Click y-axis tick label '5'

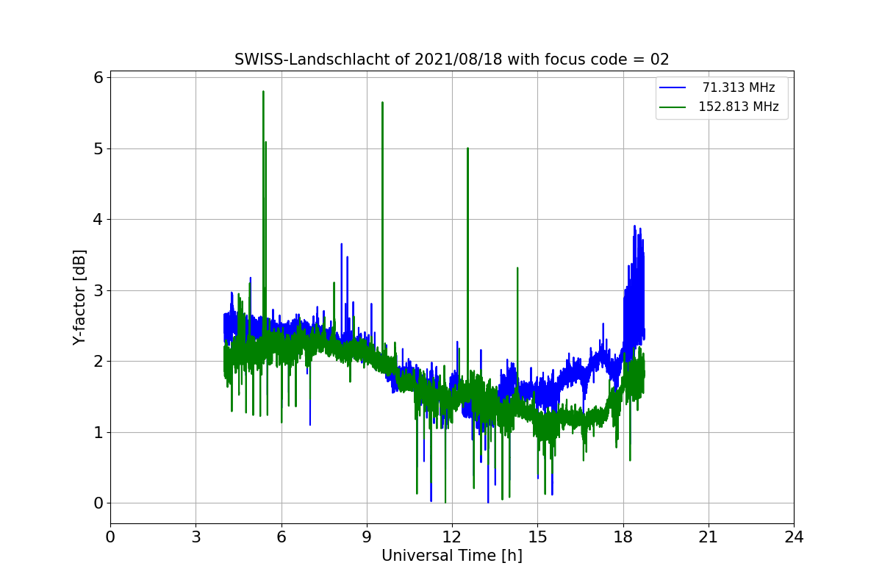(x=98, y=148)
